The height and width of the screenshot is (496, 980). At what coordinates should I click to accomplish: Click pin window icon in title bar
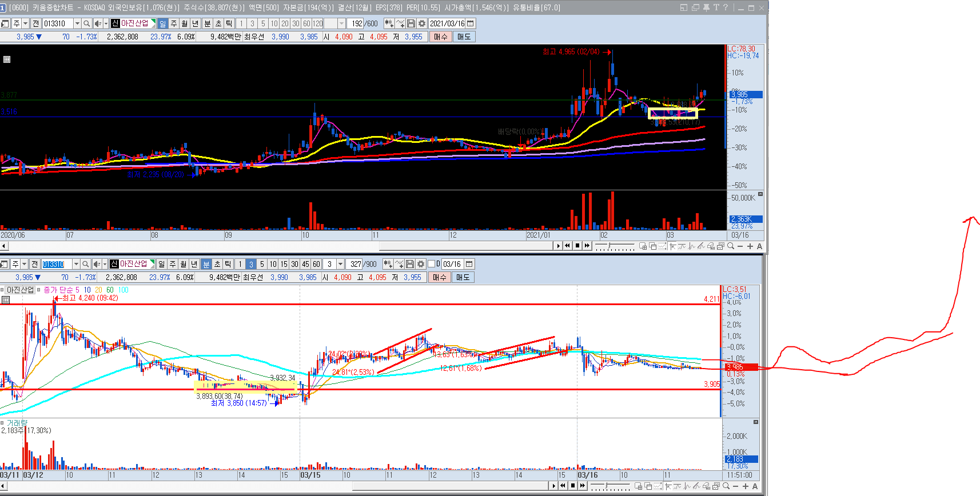pyautogui.click(x=706, y=7)
